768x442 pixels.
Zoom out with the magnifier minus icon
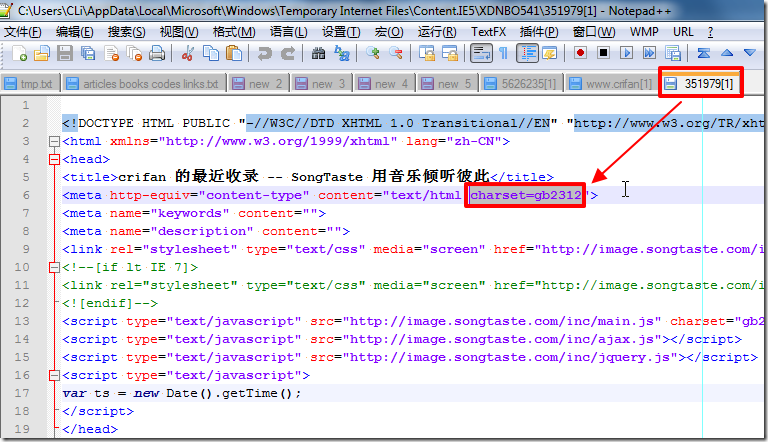(x=395, y=53)
